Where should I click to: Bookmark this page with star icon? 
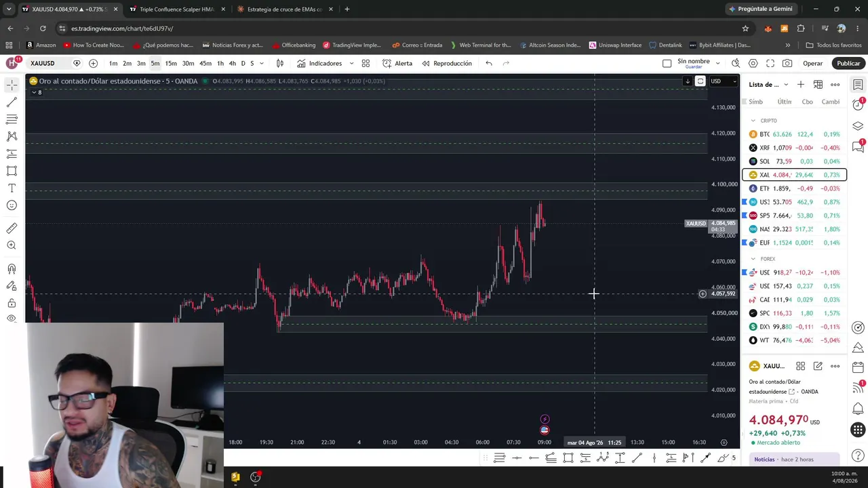pyautogui.click(x=745, y=28)
